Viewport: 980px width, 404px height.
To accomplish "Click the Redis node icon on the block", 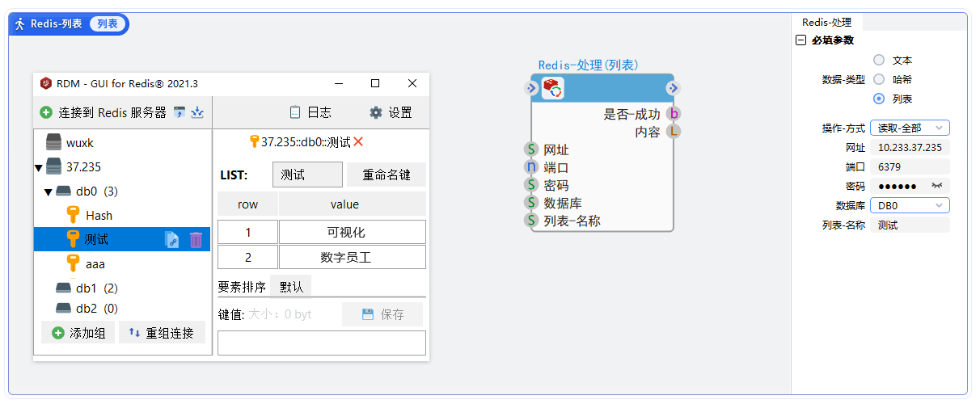I will [x=553, y=88].
